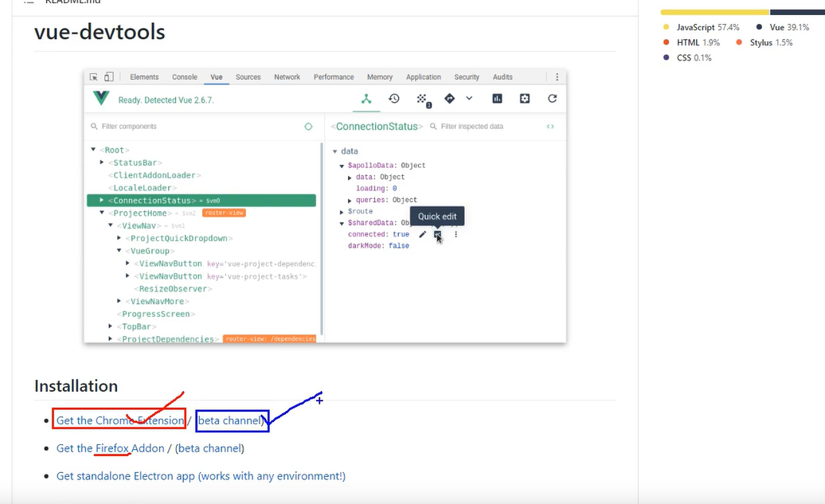The height and width of the screenshot is (504, 825).
Task: Select the Components tree icon in Vue toolbar
Action: (366, 99)
